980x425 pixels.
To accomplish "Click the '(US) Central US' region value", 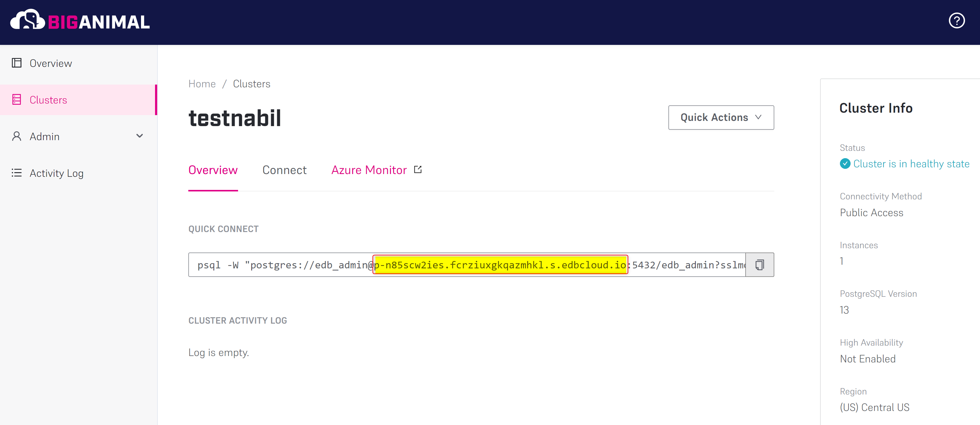I will pos(874,407).
